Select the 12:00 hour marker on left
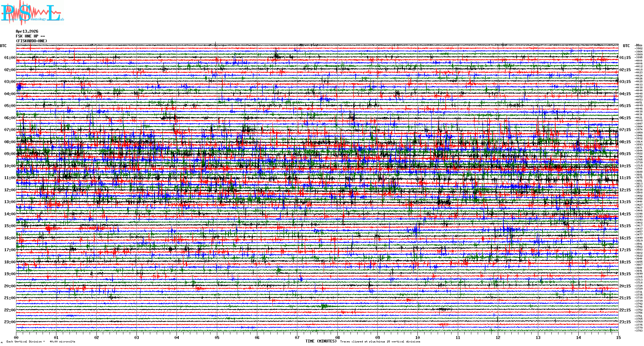644x346 pixels. (10, 190)
